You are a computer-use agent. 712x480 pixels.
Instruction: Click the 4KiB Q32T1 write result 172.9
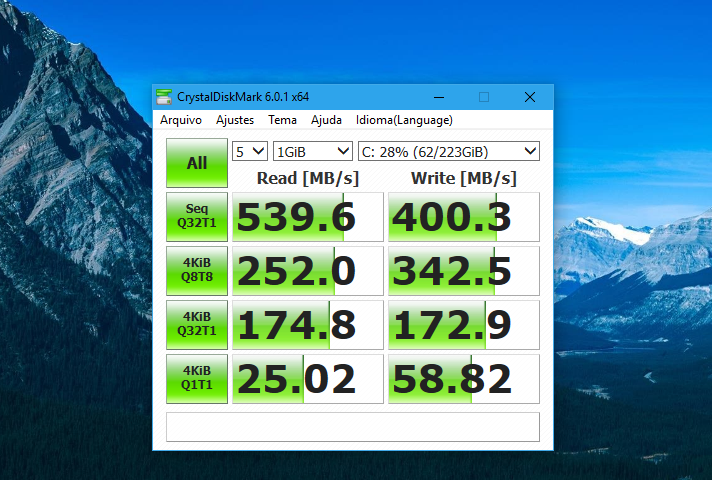[464, 325]
